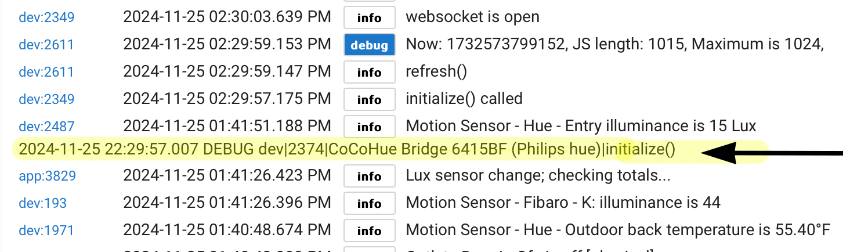868x252 pixels.
Task: Click the blue debug level badge
Action: point(370,45)
